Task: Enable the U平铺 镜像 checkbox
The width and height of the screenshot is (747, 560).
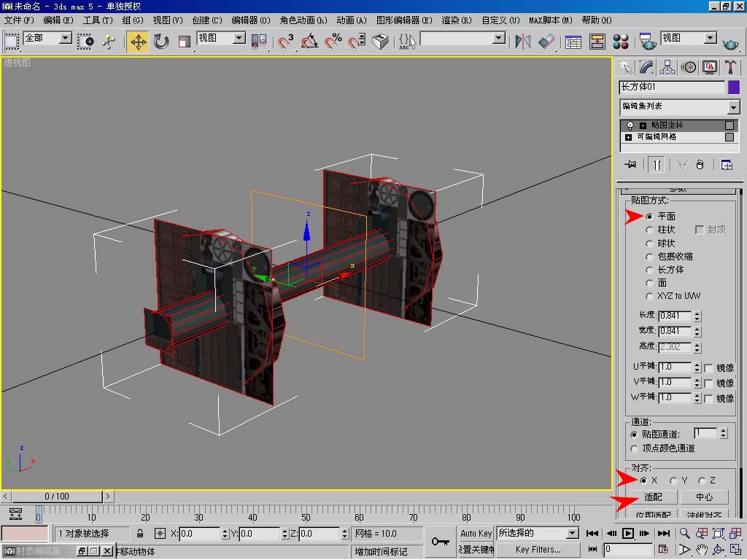Action: pyautogui.click(x=708, y=367)
